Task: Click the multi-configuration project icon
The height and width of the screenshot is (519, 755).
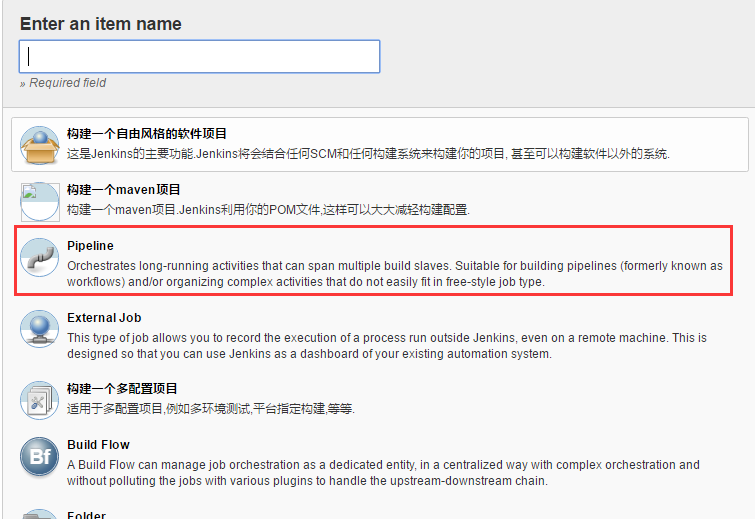Action: click(39, 400)
